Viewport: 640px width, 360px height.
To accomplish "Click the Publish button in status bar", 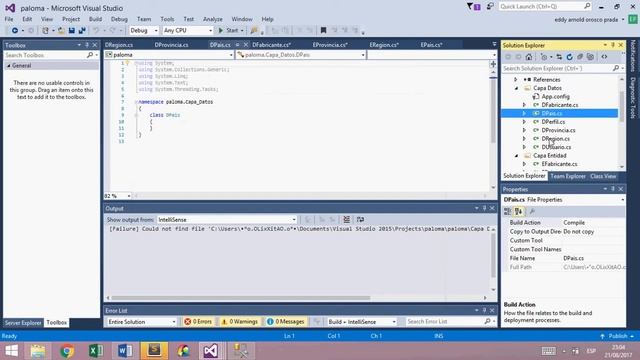I will point(617,336).
